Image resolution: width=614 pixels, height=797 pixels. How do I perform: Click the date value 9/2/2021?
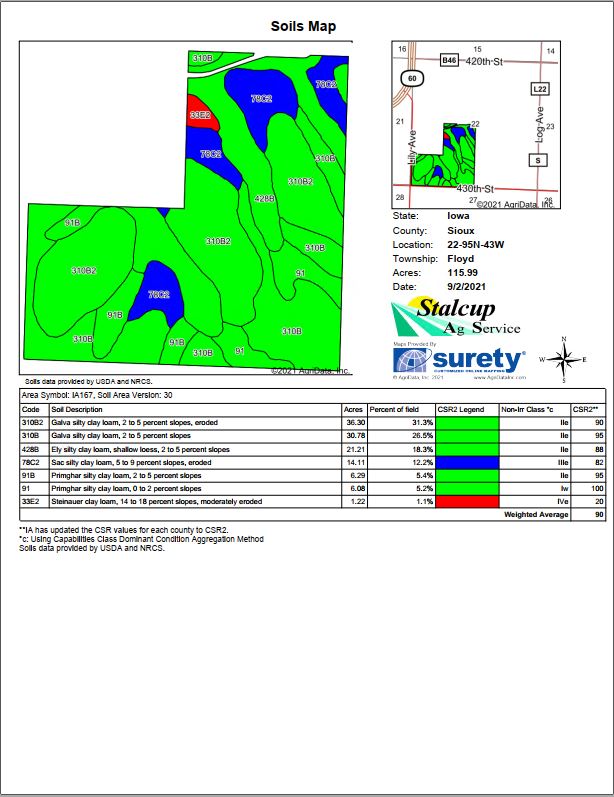click(x=466, y=287)
